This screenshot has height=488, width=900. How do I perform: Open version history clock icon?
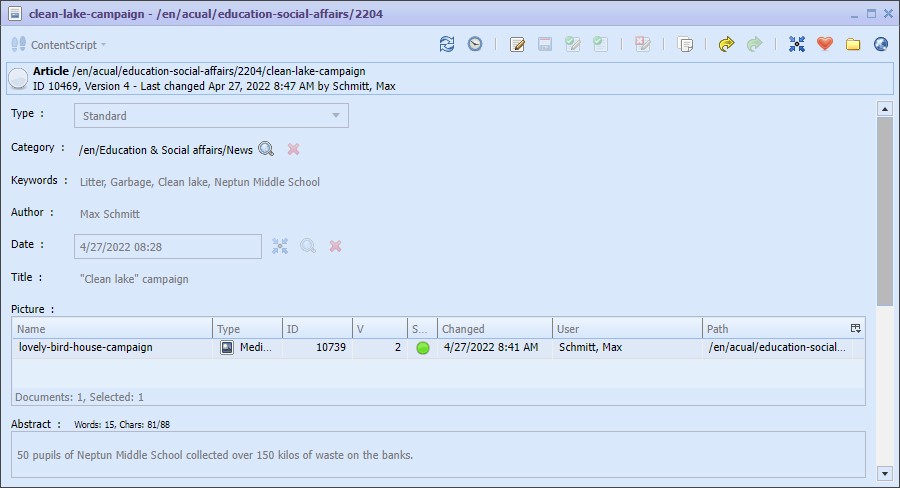click(475, 44)
